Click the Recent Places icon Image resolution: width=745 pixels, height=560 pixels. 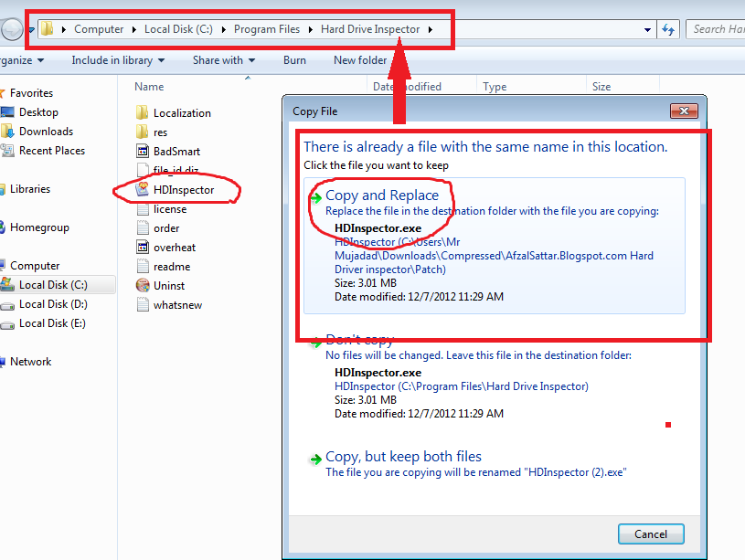click(x=7, y=151)
